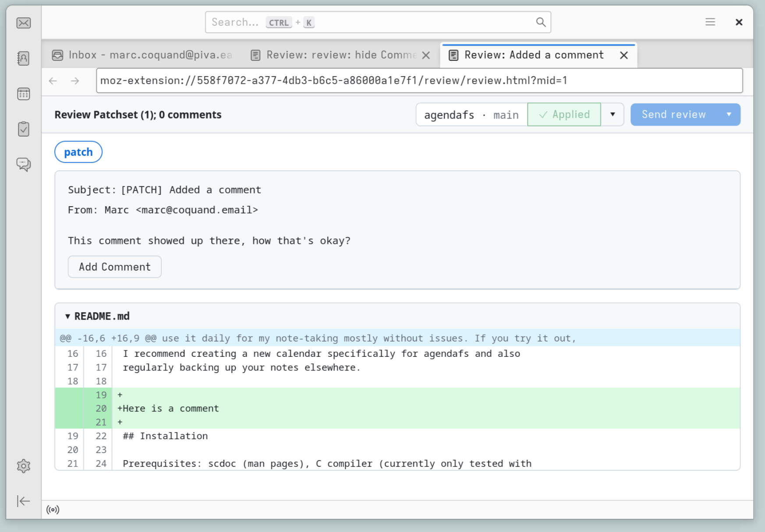Collapse the spaces toolbar with arrow icon
Screen dimensions: 765x532
[24, 501]
